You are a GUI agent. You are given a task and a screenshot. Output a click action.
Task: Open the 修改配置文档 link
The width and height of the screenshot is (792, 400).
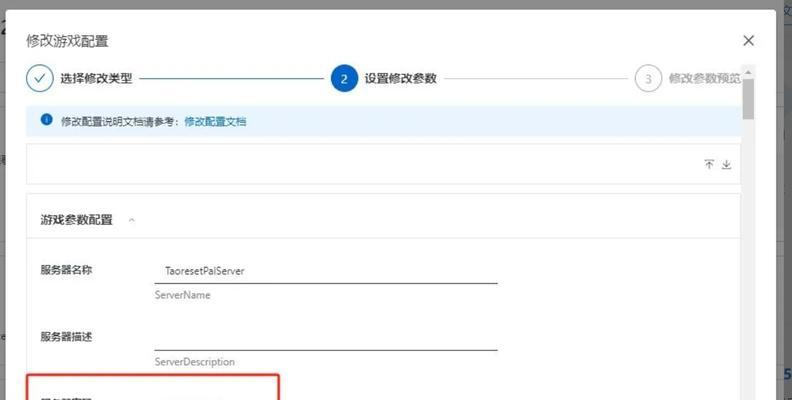pos(215,121)
